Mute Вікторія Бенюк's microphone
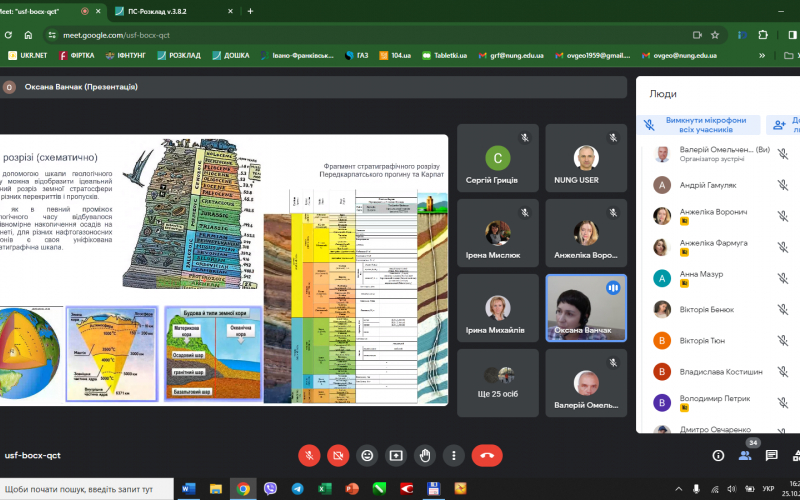 (x=783, y=310)
